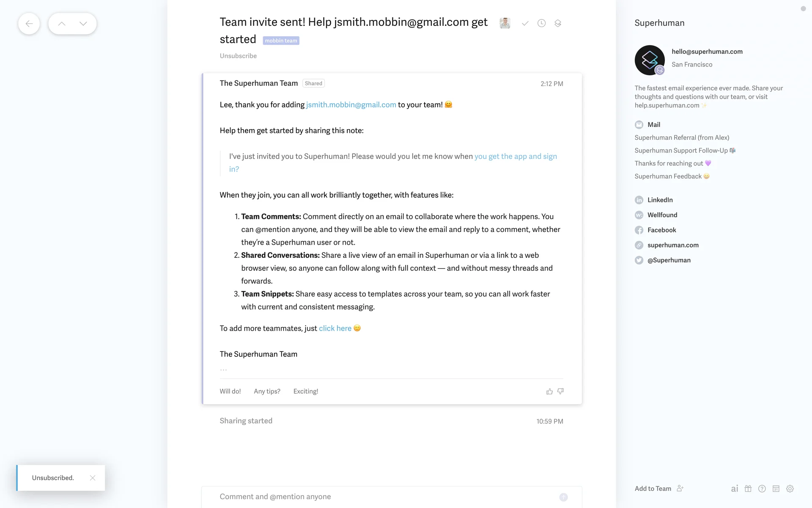Screen dimensions: 812x508
Task: Choose the "Any tips?" quick reply
Action: tap(267, 391)
